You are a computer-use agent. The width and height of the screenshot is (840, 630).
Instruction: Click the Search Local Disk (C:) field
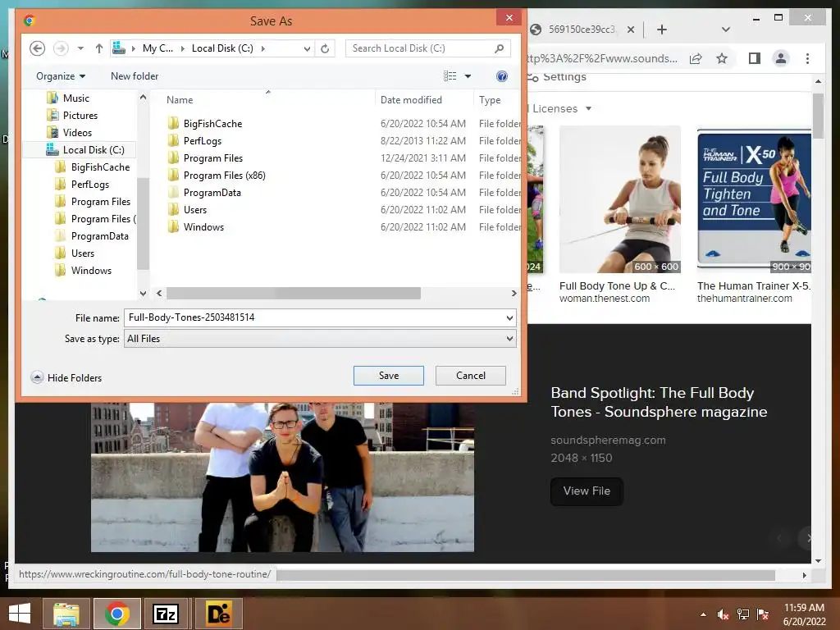point(419,48)
